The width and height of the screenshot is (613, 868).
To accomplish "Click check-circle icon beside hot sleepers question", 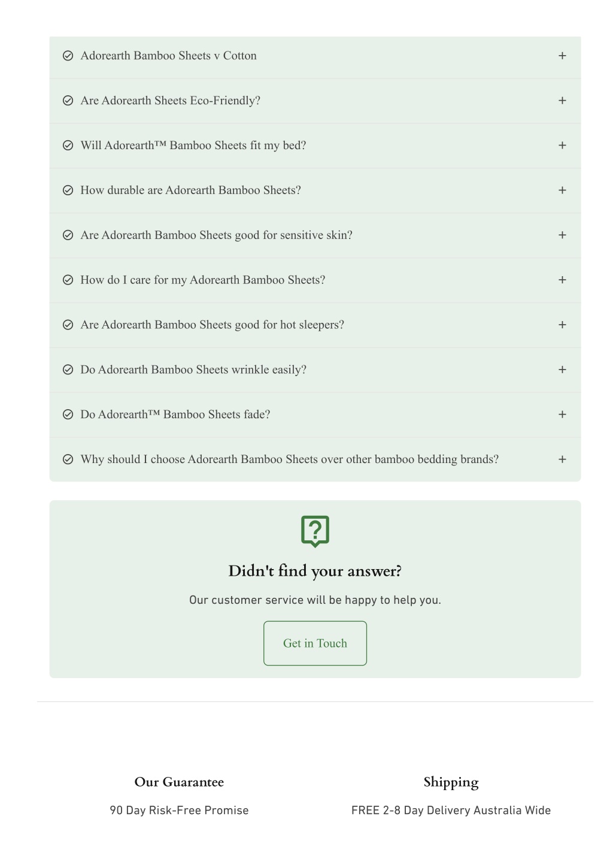I will pyautogui.click(x=68, y=325).
